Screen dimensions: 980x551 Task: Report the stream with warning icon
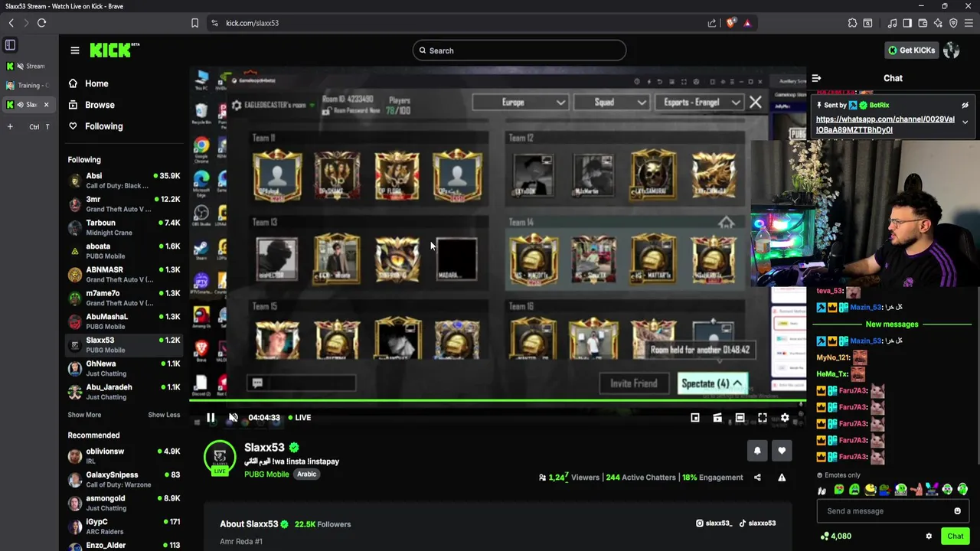782,478
